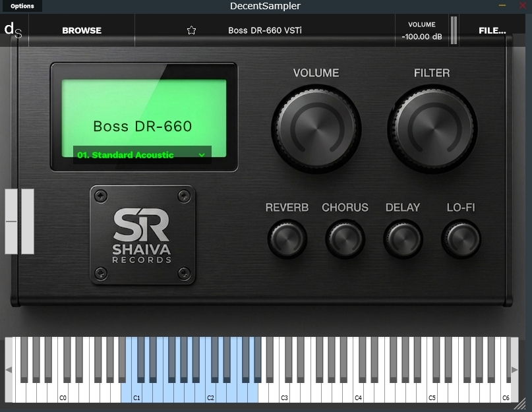
Task: Click the favorite star icon
Action: pyautogui.click(x=191, y=30)
